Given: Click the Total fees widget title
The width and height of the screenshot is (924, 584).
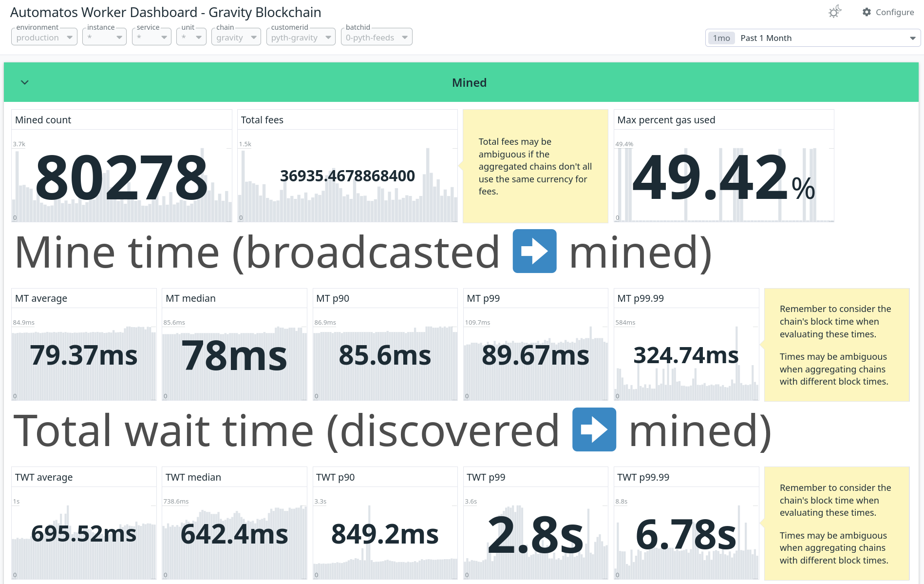Looking at the screenshot, I should (262, 120).
